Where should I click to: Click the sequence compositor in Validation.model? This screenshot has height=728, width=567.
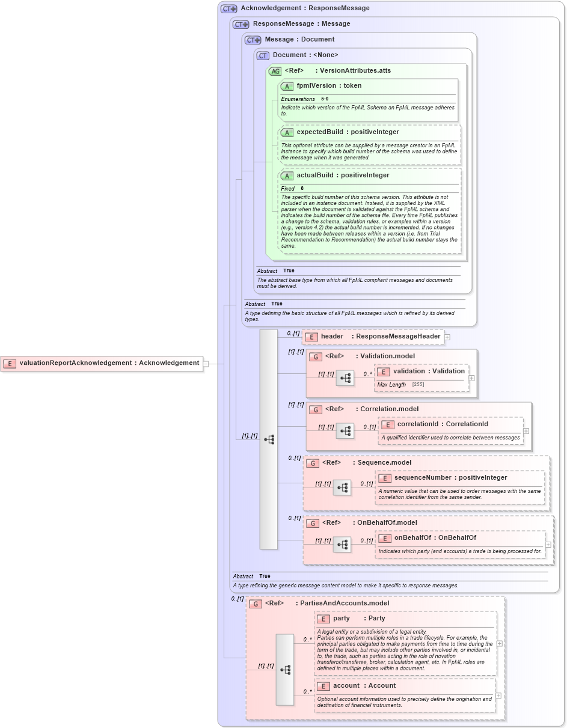345,378
